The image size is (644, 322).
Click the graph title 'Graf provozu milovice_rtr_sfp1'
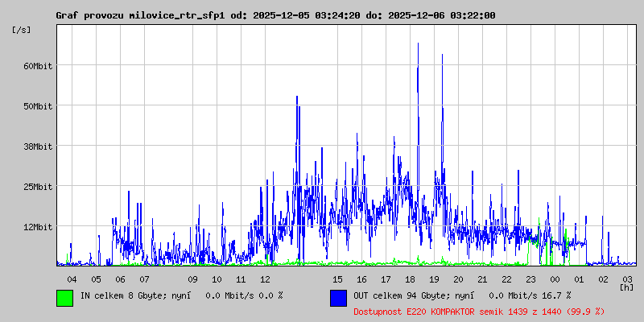140,15
